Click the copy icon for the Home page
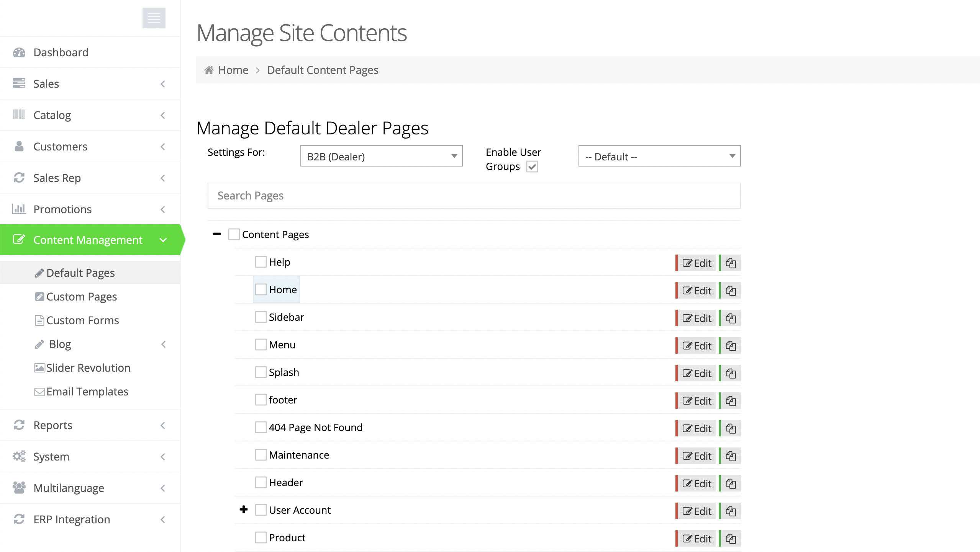The image size is (980, 552). (x=730, y=291)
